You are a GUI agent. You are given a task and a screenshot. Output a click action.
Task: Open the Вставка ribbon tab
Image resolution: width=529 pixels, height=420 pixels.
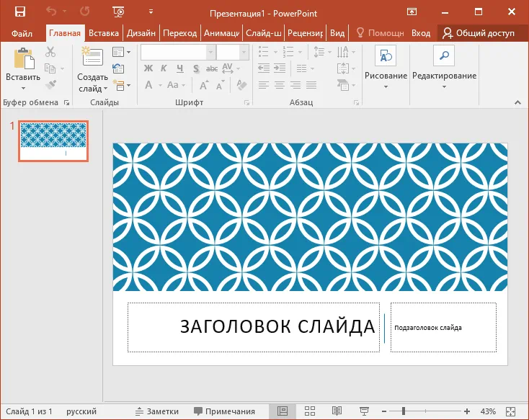point(103,33)
